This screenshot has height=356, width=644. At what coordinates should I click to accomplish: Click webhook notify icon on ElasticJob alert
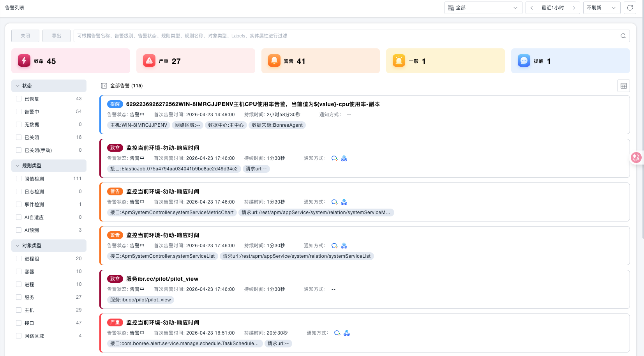coord(344,158)
